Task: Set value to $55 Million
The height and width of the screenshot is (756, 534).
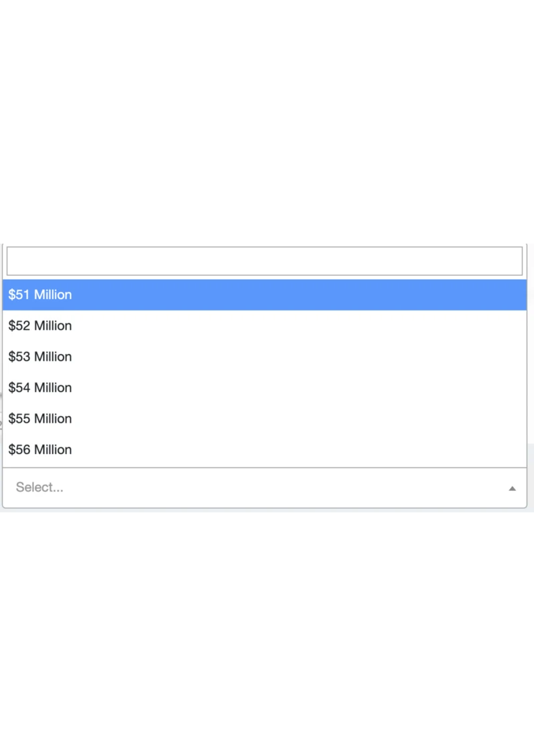Action: (x=40, y=419)
